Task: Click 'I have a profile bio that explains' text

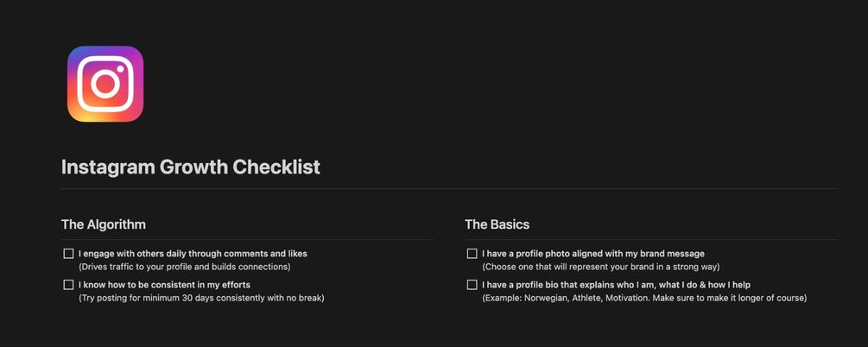Action: point(616,285)
